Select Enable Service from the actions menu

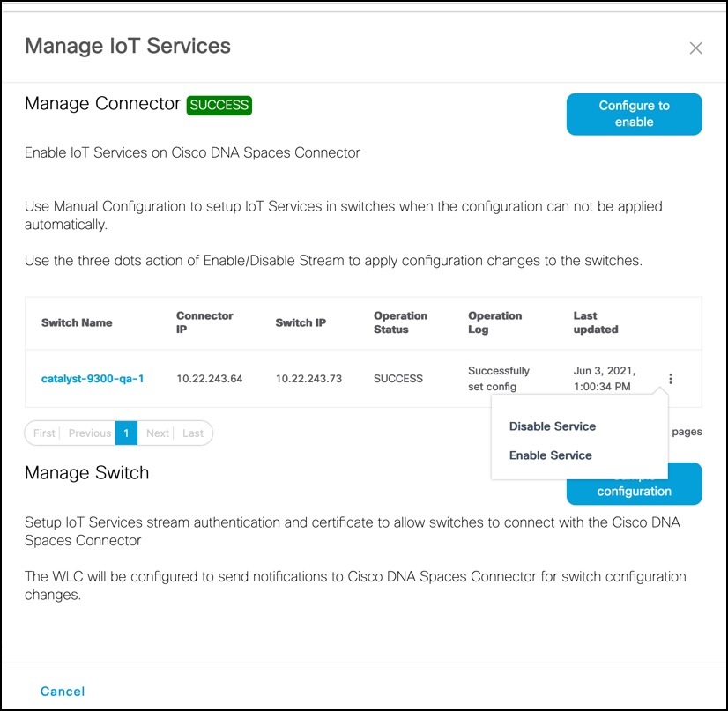click(x=550, y=455)
